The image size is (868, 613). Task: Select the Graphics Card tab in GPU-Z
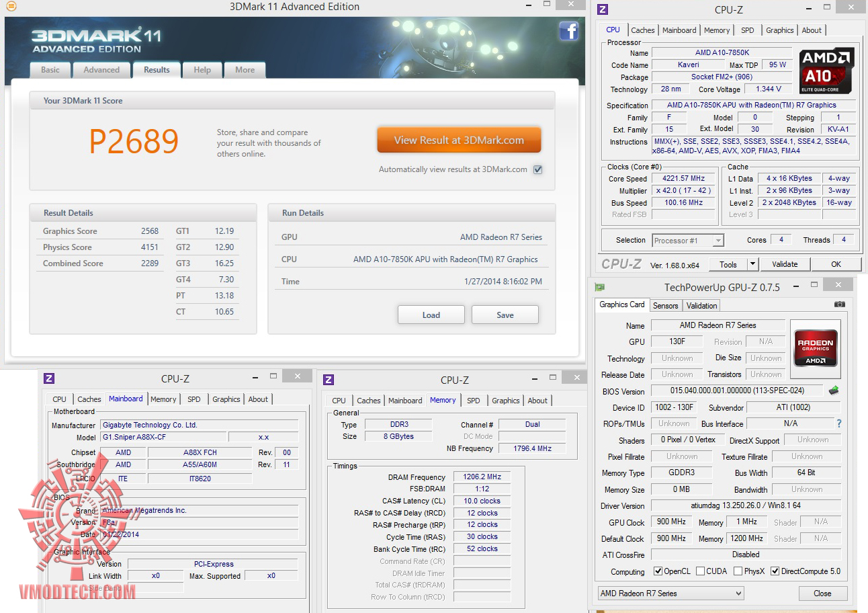click(622, 304)
